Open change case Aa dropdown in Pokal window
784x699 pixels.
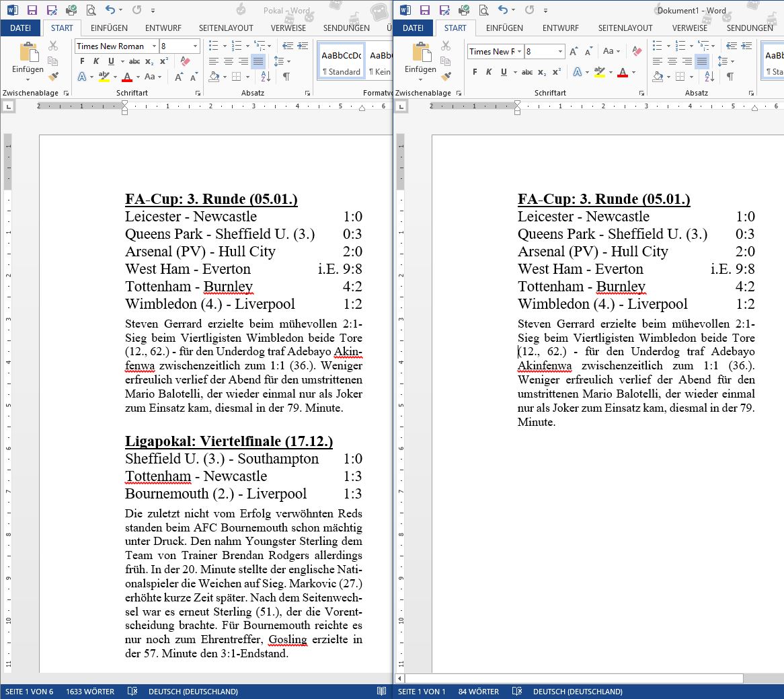tap(153, 77)
